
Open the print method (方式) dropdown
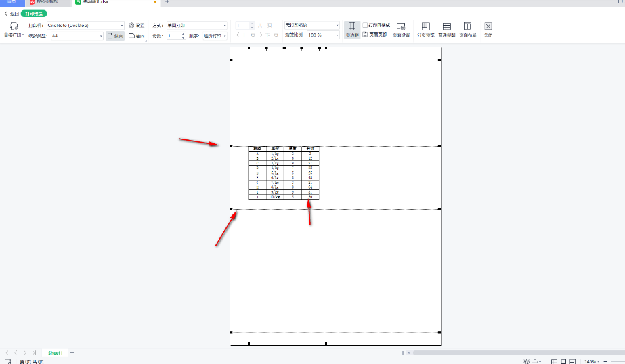pos(197,25)
